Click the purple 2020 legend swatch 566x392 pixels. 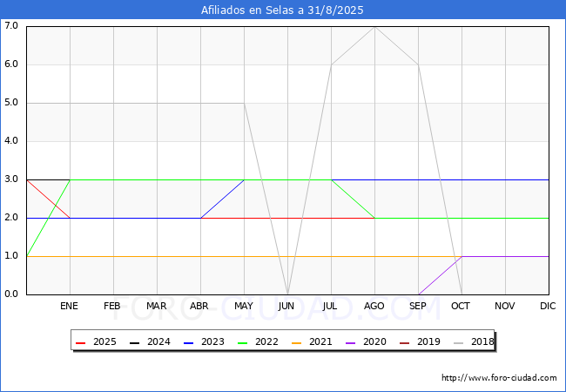click(x=351, y=342)
